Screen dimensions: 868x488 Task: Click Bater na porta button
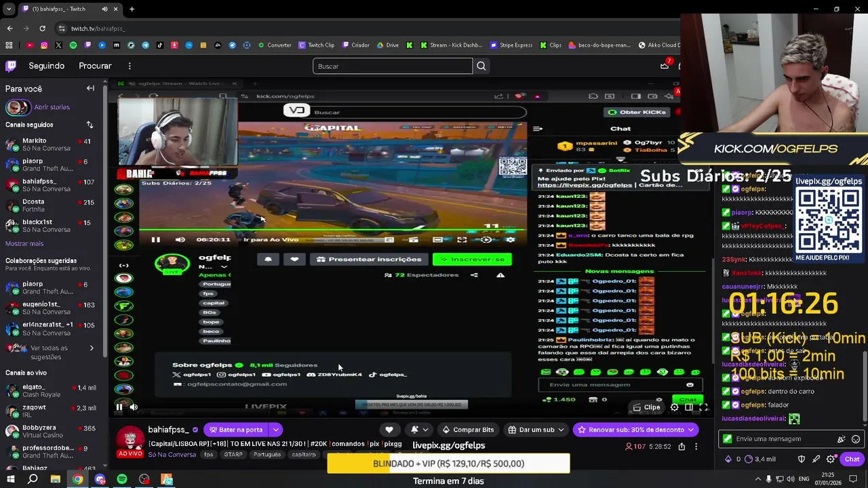click(x=235, y=430)
